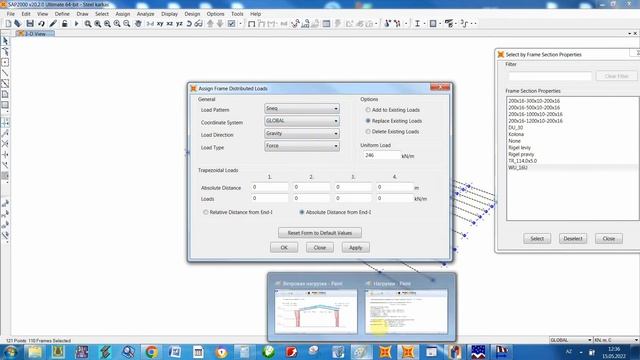Click Apply in the loads dialog
Screen dimensions: 640x360
(x=356, y=248)
